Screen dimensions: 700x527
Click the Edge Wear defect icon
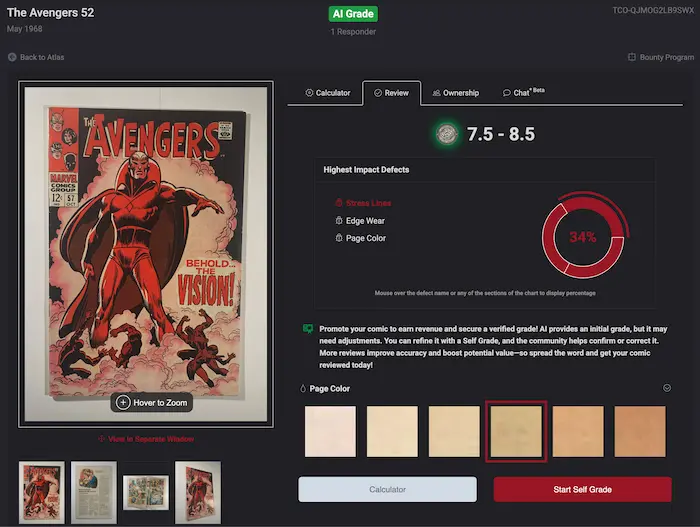point(339,221)
